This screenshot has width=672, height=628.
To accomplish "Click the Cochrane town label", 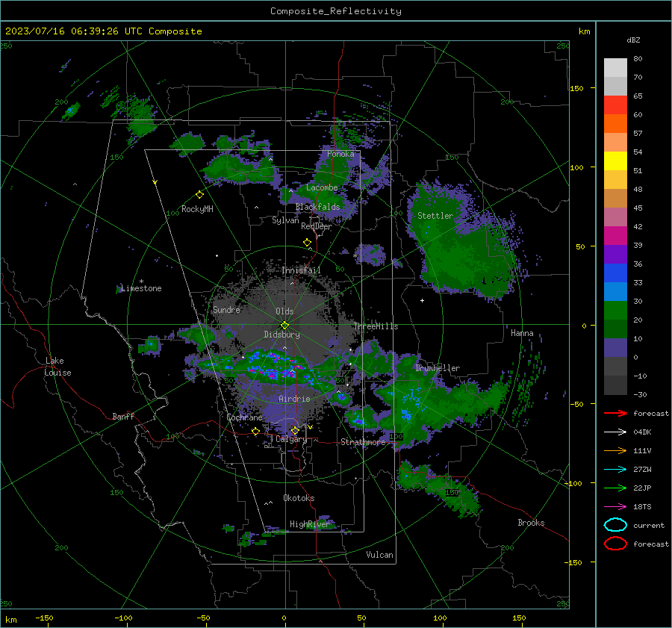I will pyautogui.click(x=244, y=417).
